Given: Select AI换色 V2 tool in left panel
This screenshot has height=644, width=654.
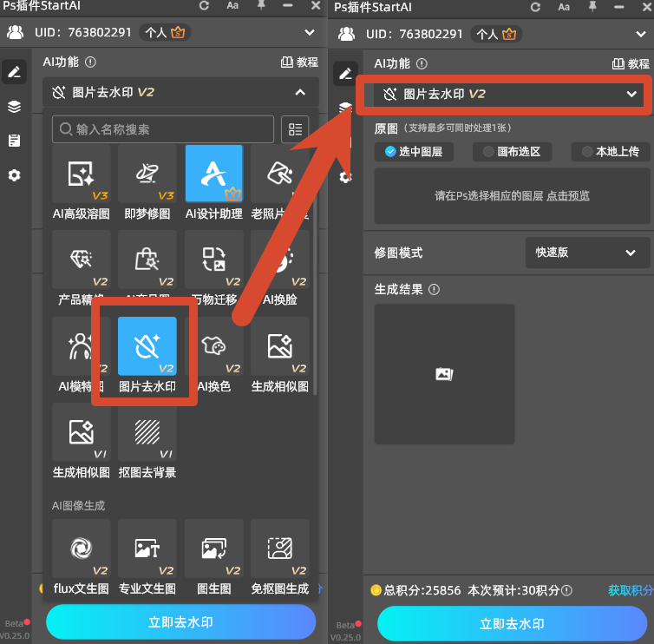Looking at the screenshot, I should pyautogui.click(x=214, y=346).
